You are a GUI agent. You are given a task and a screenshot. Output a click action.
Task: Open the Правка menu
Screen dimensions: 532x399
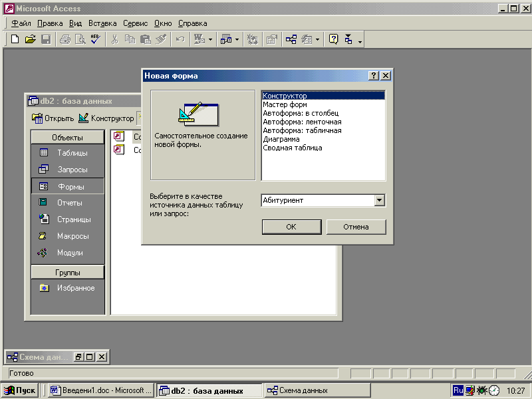coord(50,23)
